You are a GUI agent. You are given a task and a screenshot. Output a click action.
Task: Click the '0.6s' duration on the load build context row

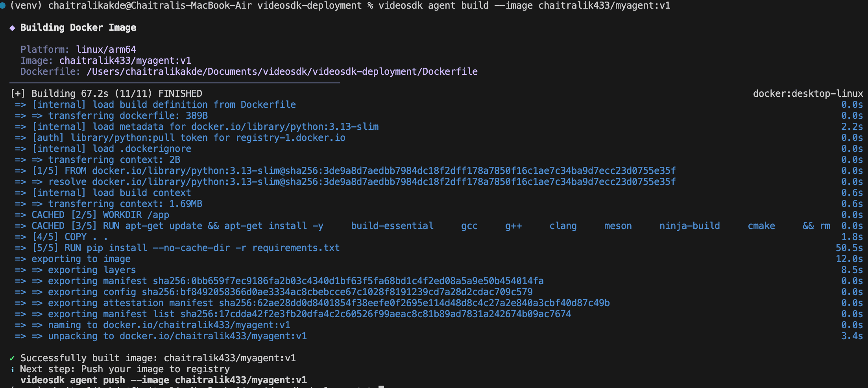pyautogui.click(x=852, y=193)
